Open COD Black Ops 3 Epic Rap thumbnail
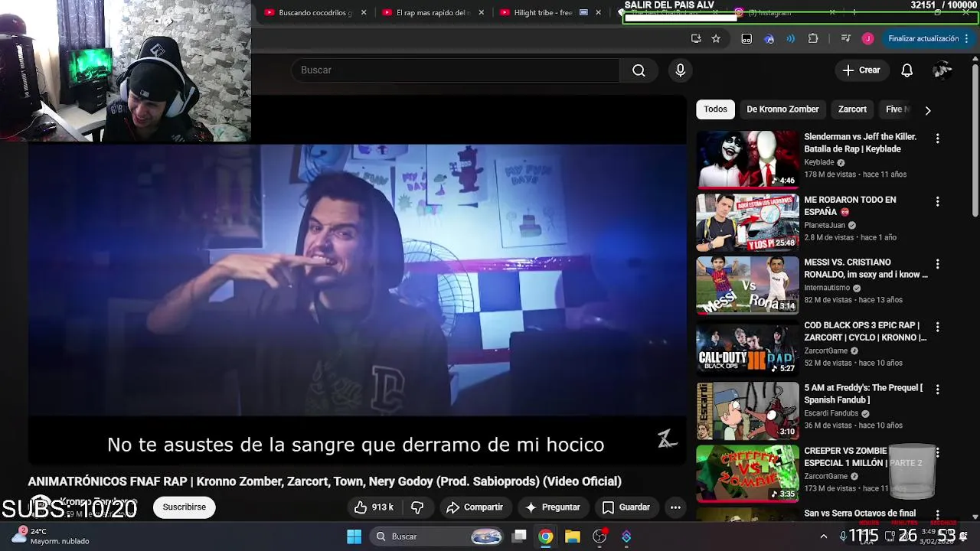This screenshot has width=980, height=551. click(x=747, y=347)
